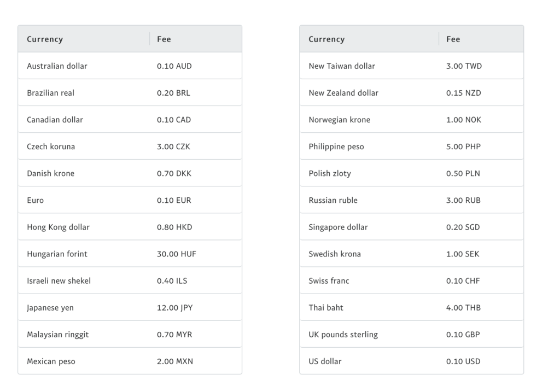Select the 0.10 USD fee cell
Image resolution: width=560 pixels, height=392 pixels.
click(463, 361)
